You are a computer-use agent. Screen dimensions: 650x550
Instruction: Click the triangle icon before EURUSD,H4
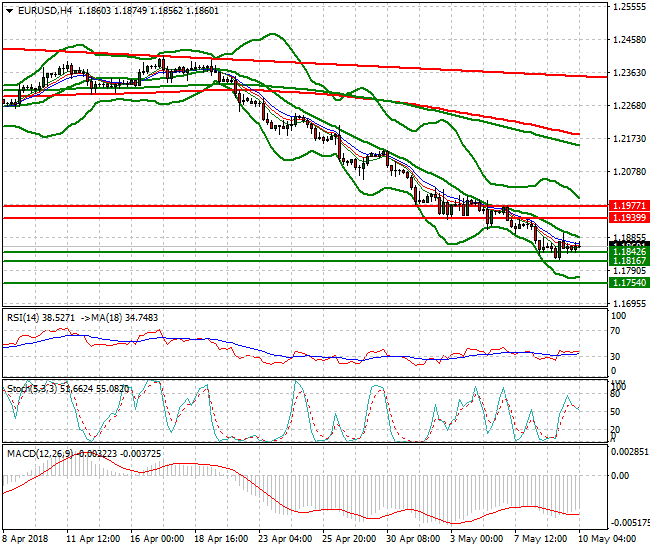(9, 10)
